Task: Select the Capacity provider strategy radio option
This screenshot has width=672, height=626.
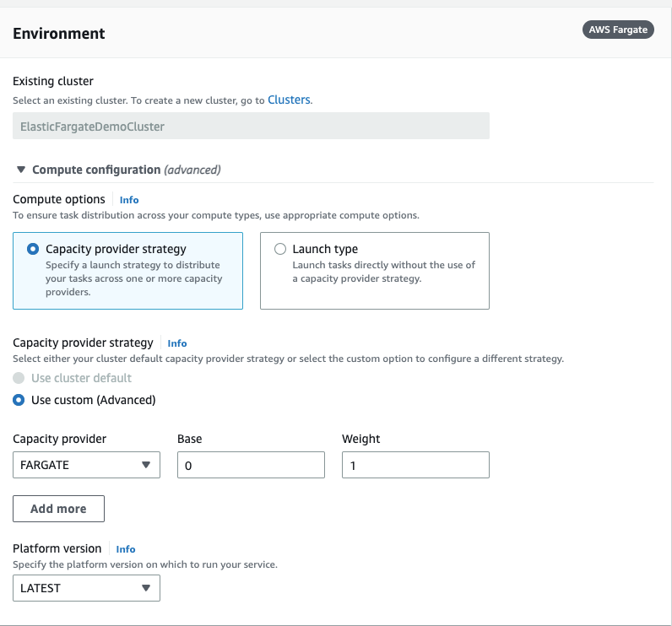Action: pos(33,249)
